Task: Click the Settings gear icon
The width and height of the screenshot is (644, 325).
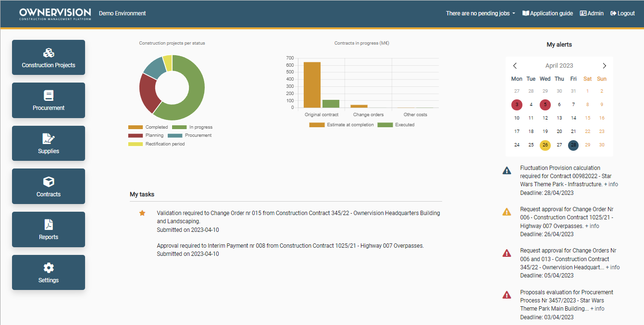Action: click(49, 268)
